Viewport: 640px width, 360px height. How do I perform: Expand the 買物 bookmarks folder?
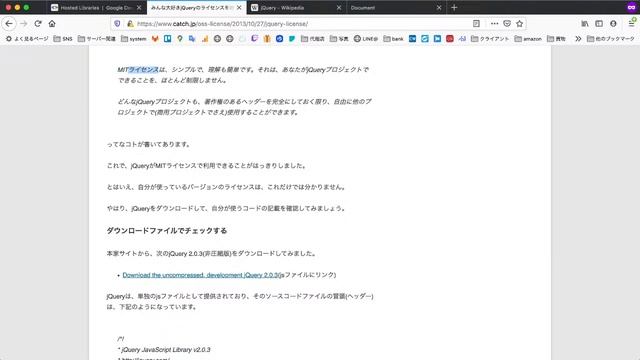pos(556,39)
